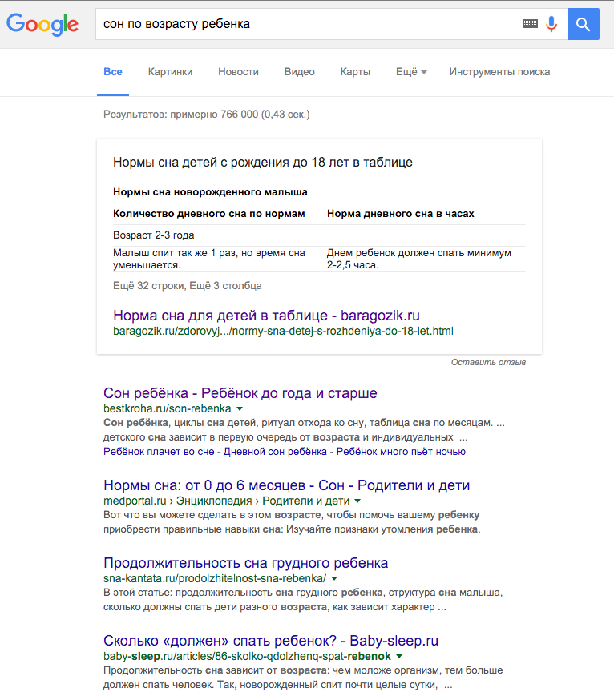This screenshot has width=614, height=700.
Task: Switch to the Картинки tab
Action: tap(170, 72)
